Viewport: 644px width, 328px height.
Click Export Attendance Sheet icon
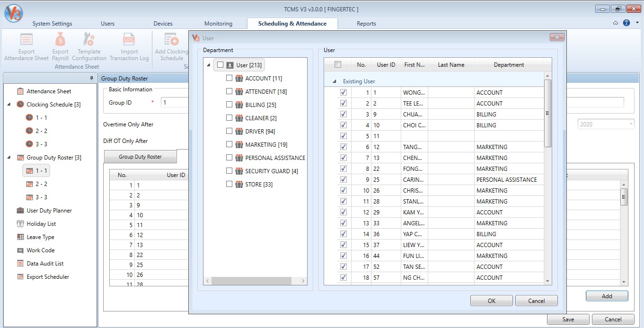pos(26,39)
